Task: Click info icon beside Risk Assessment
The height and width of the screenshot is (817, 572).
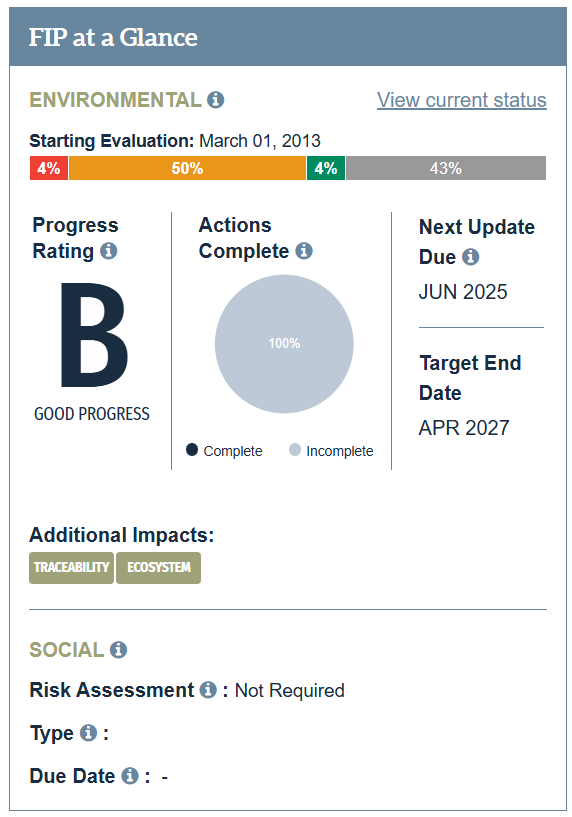Action: 208,690
